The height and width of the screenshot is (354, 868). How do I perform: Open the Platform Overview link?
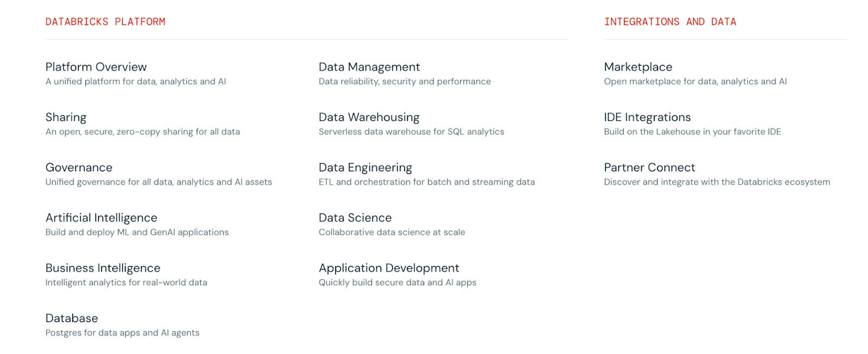coord(96,67)
